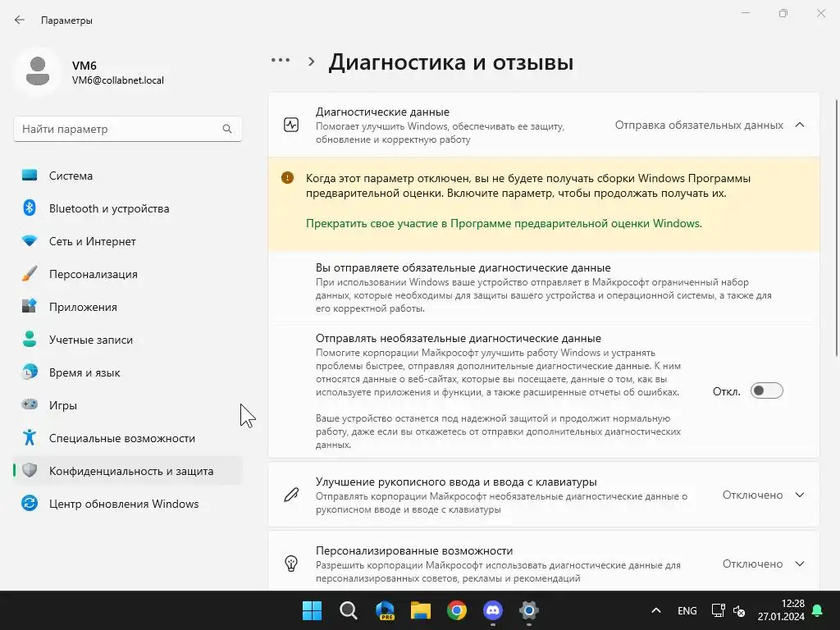This screenshot has width=840, height=630.
Task: Click the Отключено status for personalized experiences
Action: click(752, 563)
